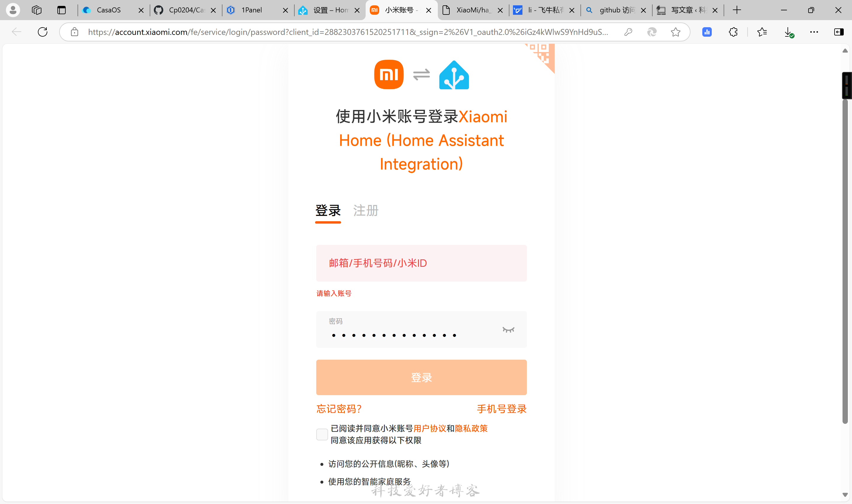Open the 忘记密码 forgot password link
Viewport: 852px width, 504px height.
338,408
